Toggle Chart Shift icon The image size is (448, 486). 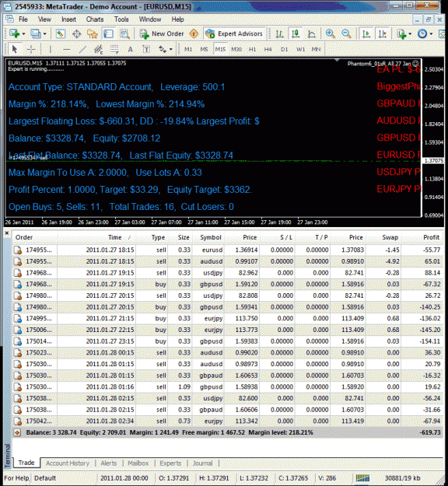[x=382, y=33]
